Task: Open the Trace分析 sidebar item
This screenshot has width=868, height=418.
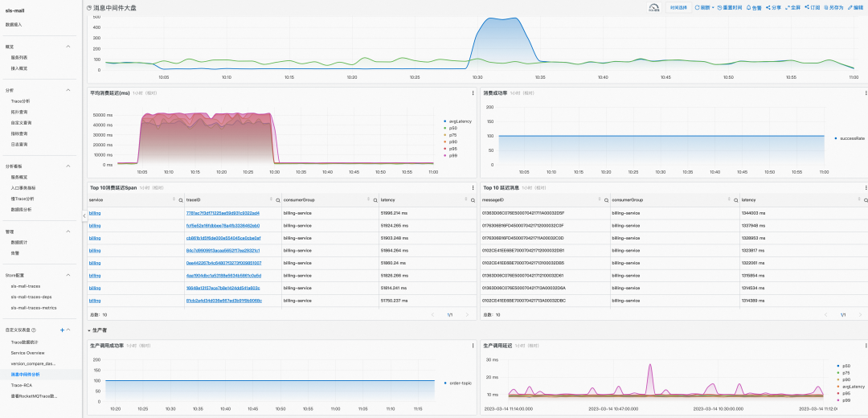Action: click(x=20, y=101)
